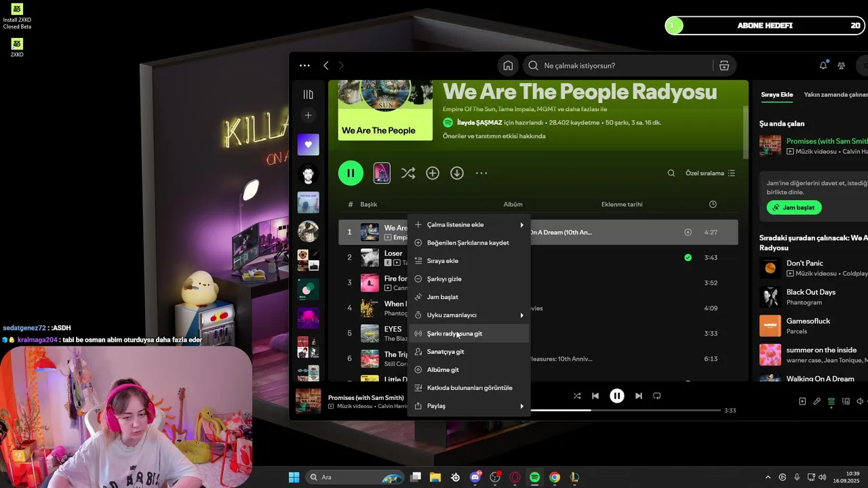Open the notifications bell in Spotify

pos(823,66)
